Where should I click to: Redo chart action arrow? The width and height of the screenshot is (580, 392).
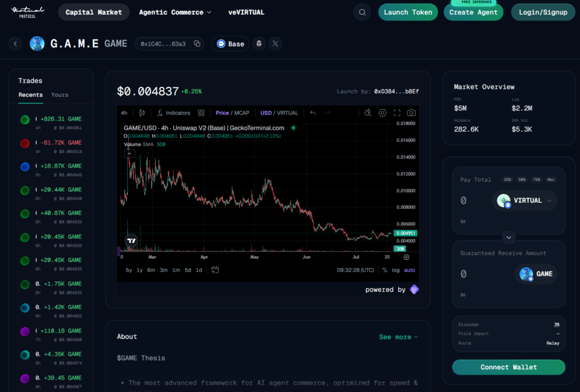click(x=327, y=113)
